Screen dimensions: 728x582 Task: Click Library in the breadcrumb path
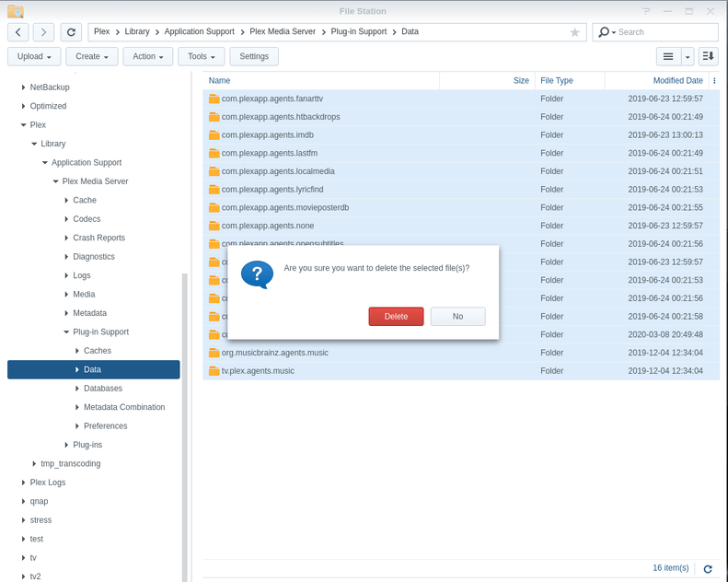[x=137, y=31]
